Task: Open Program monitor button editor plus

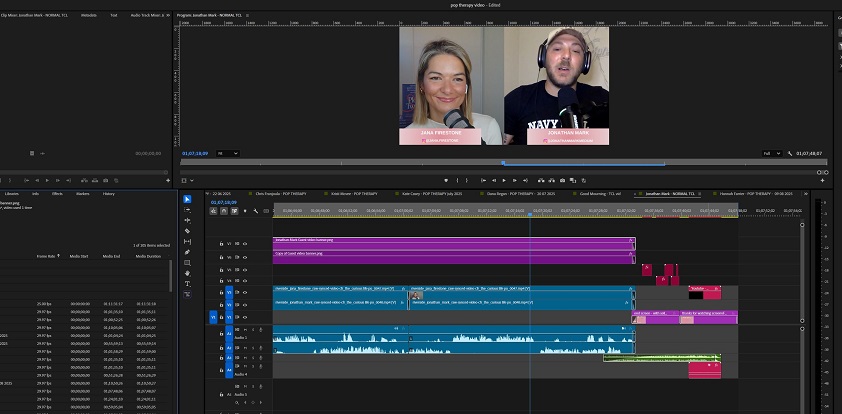Action: point(822,181)
